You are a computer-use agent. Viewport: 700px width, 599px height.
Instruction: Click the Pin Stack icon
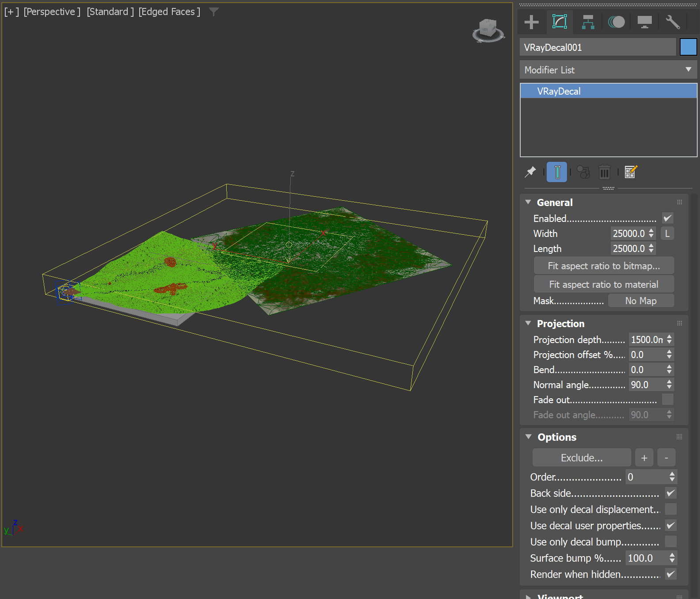coord(530,172)
